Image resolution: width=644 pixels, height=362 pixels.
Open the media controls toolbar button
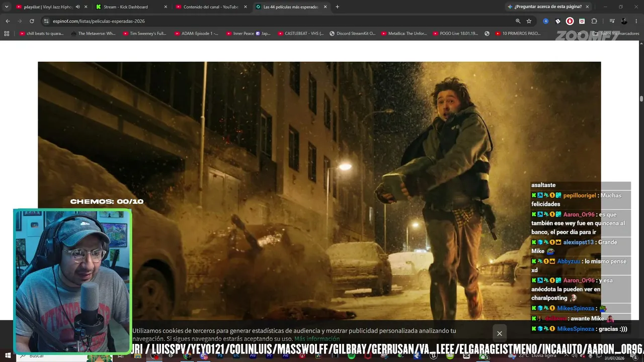[612, 21]
